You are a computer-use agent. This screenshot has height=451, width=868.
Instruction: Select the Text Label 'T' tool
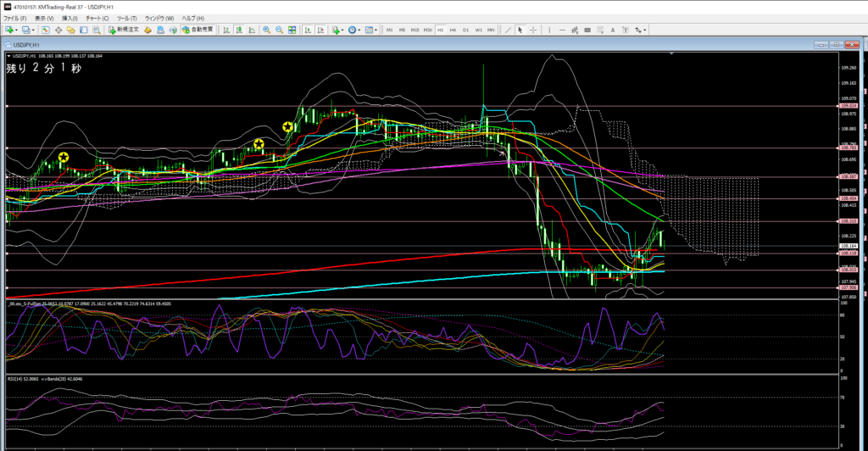point(626,30)
